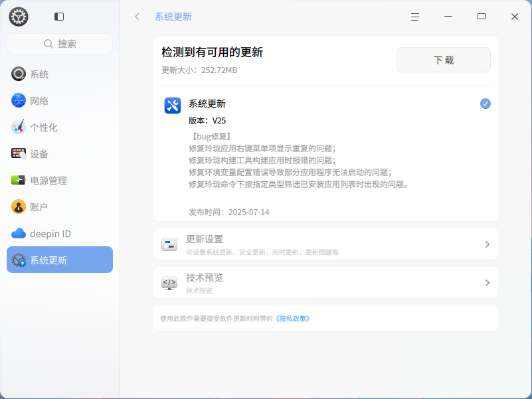
Task: Click the 网络 globe icon
Action: [19, 100]
